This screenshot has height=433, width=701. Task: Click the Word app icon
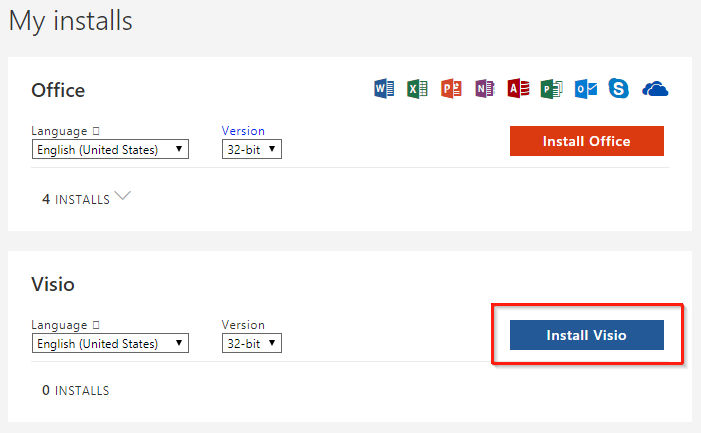[x=384, y=88]
